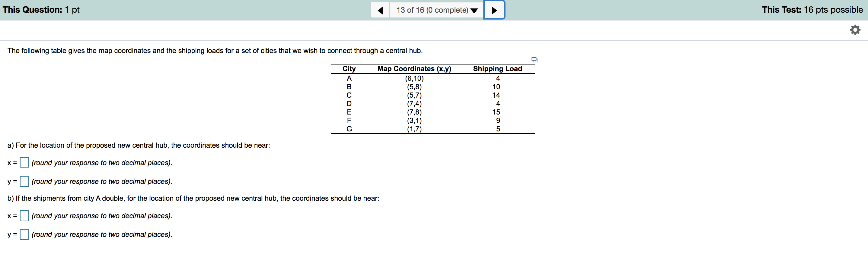Click the 'This Question: 1 pt' label
The height and width of the screenshot is (267, 868).
[41, 10]
